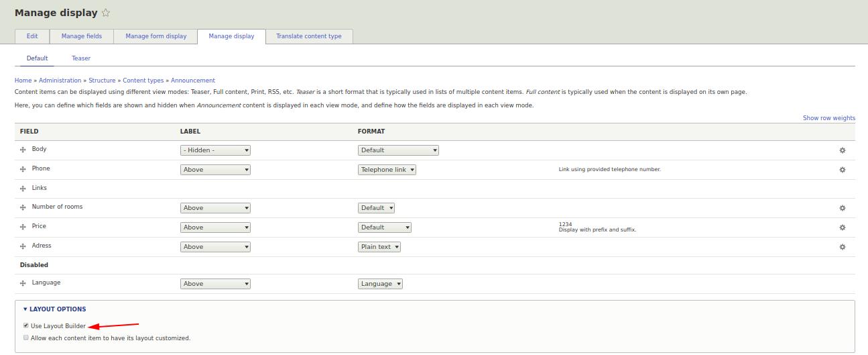Image resolution: width=868 pixels, height=355 pixels.
Task: Follow the Content types breadcrumb link
Action: (x=143, y=81)
